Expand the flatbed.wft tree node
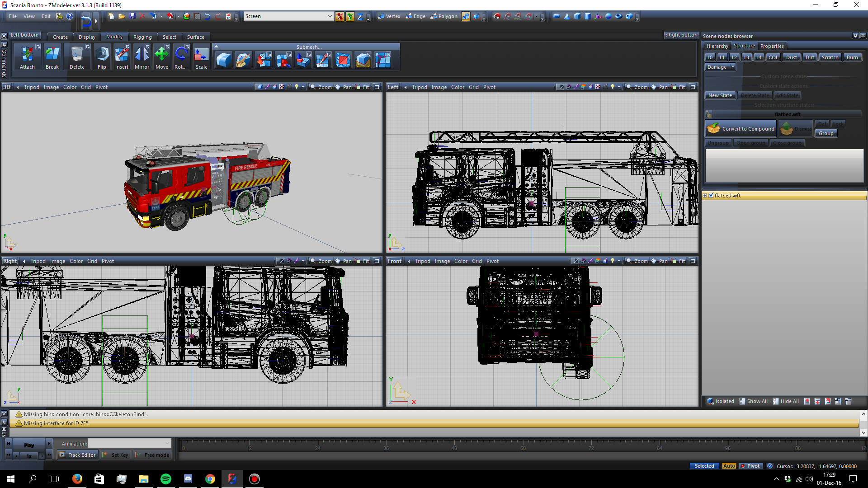Screen dimensions: 868x488 tap(705, 196)
